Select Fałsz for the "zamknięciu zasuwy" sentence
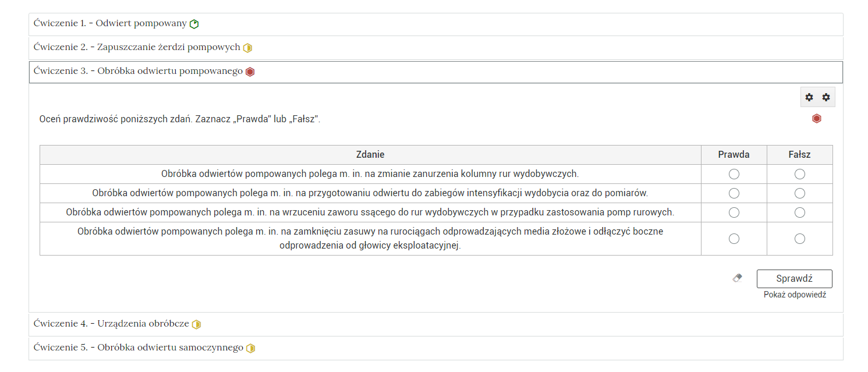The image size is (868, 372). [x=799, y=239]
